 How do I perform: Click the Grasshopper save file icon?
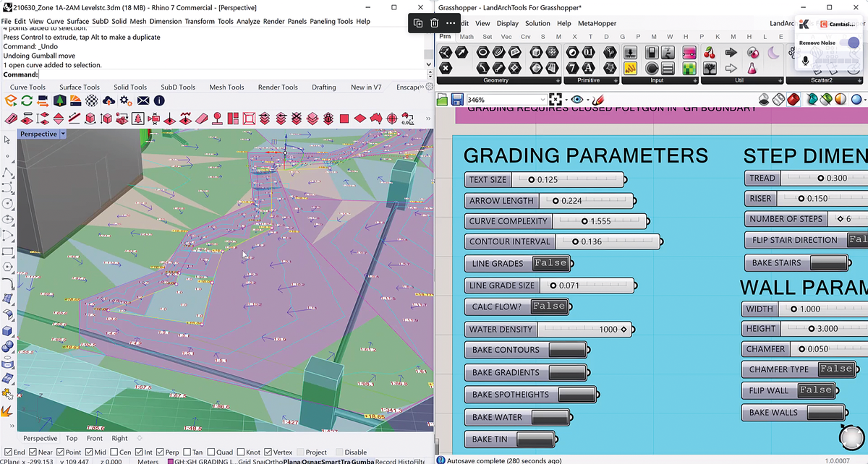[457, 100]
